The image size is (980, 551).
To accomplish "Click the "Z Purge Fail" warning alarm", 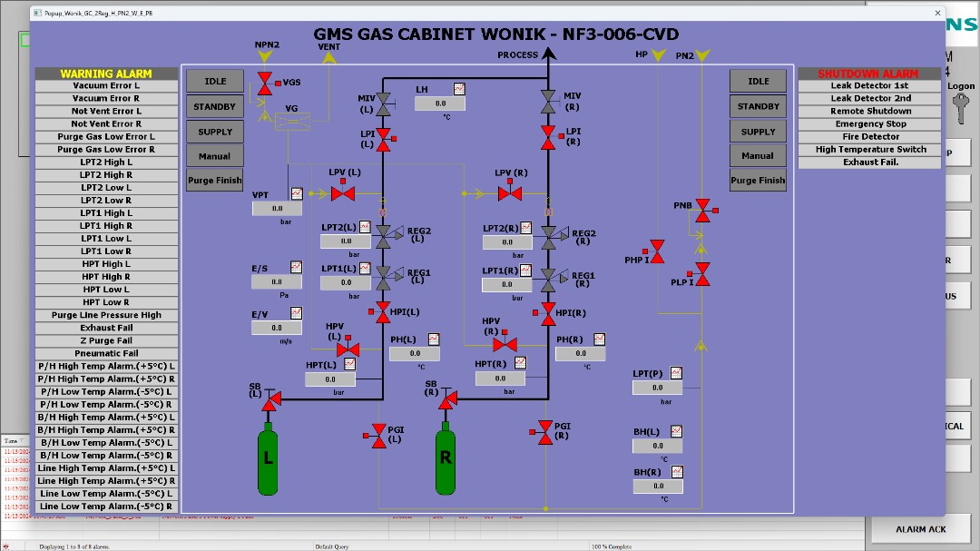I will point(106,340).
